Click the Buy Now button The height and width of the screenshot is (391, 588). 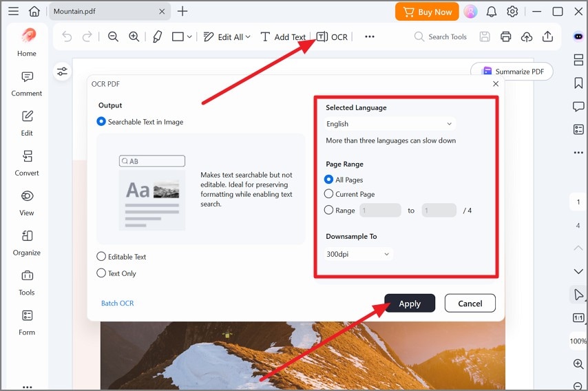click(427, 12)
